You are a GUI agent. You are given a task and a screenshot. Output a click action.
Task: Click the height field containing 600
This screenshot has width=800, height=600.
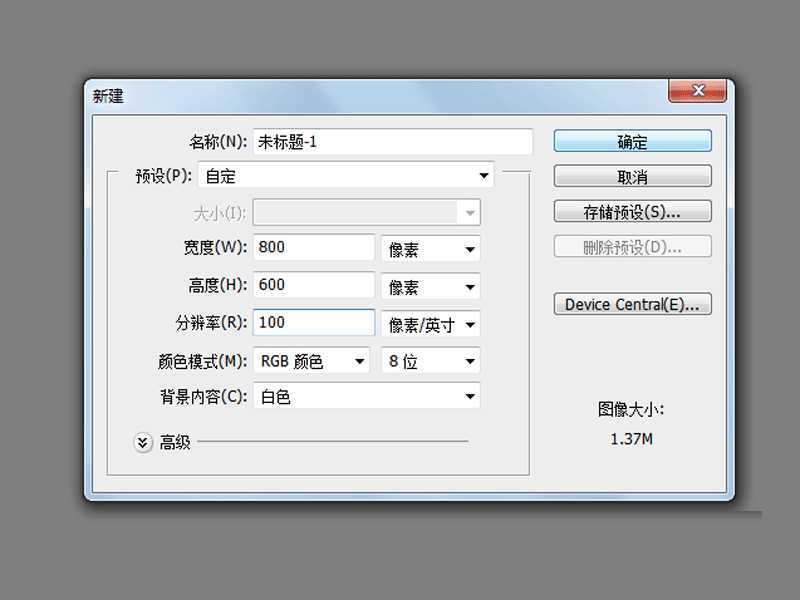pyautogui.click(x=313, y=285)
